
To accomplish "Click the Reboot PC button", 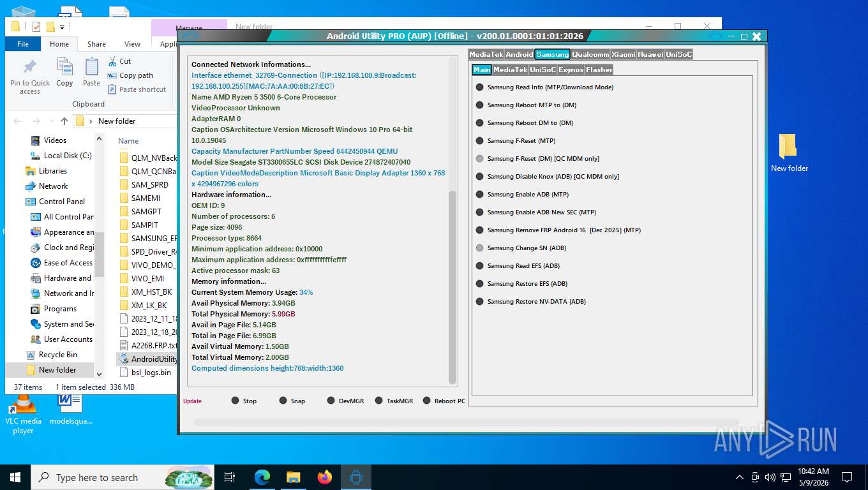I will pos(444,401).
